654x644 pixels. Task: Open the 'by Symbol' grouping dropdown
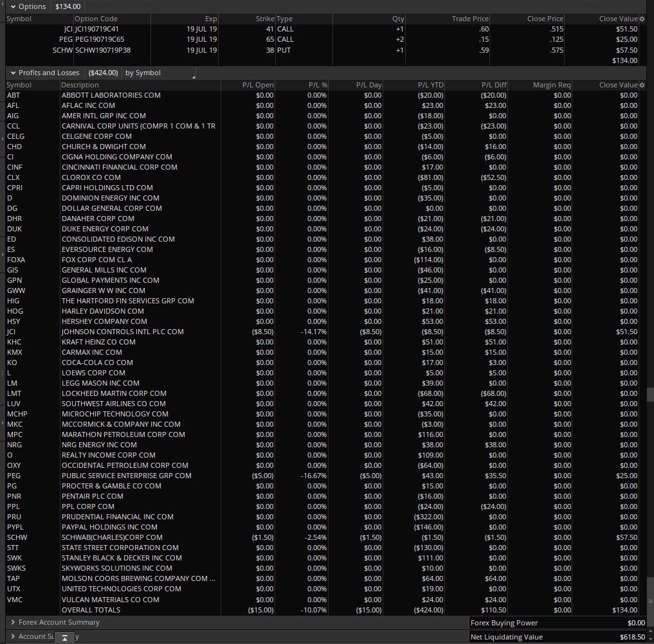[x=160, y=73]
